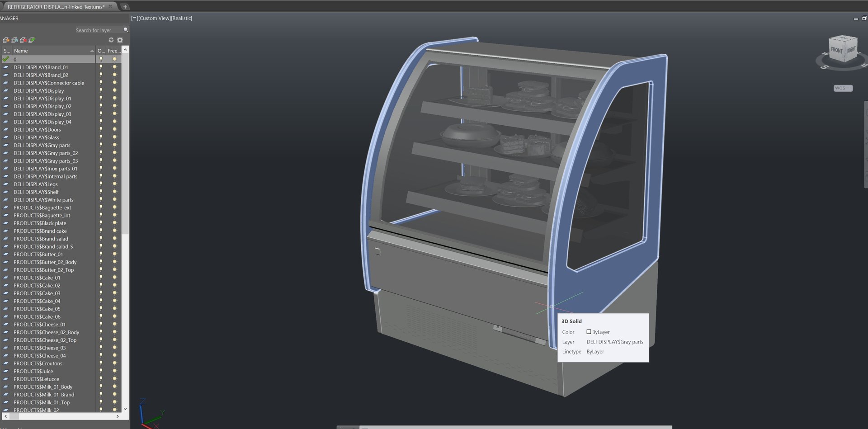
Task: Select the DELI DISPLAY$Inox parts_01 layer
Action: (45, 169)
